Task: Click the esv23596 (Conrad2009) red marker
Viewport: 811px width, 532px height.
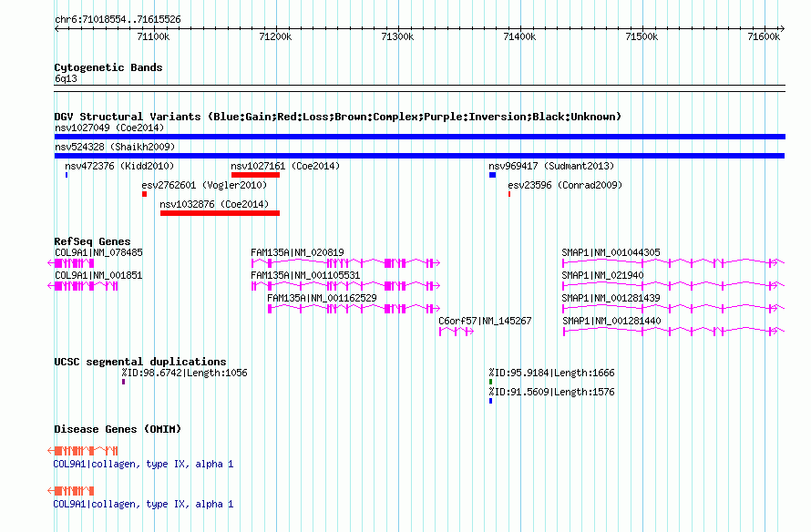Action: 509,194
